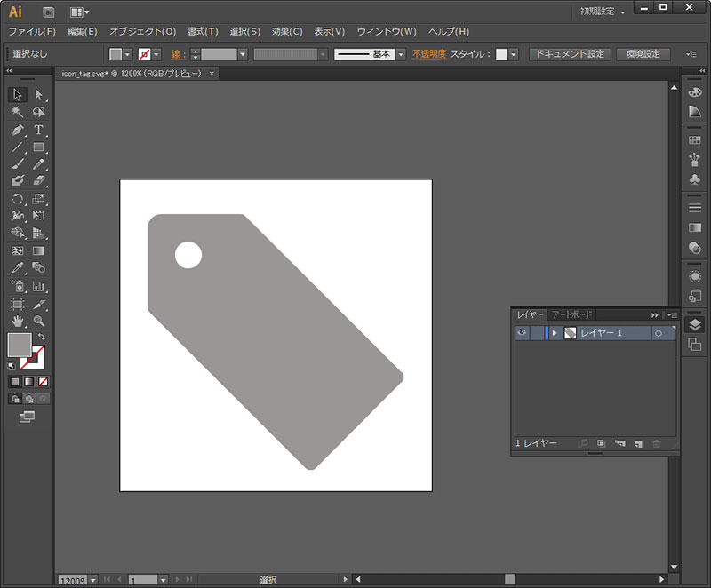The height and width of the screenshot is (588, 711).
Task: Open 不透明度 opacity link
Action: [429, 54]
